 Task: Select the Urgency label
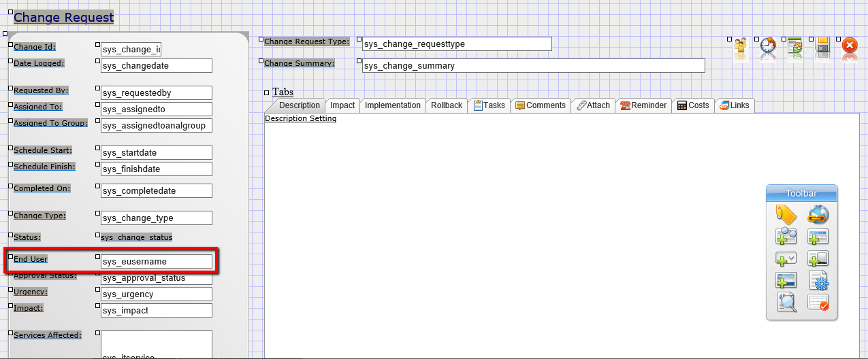31,292
